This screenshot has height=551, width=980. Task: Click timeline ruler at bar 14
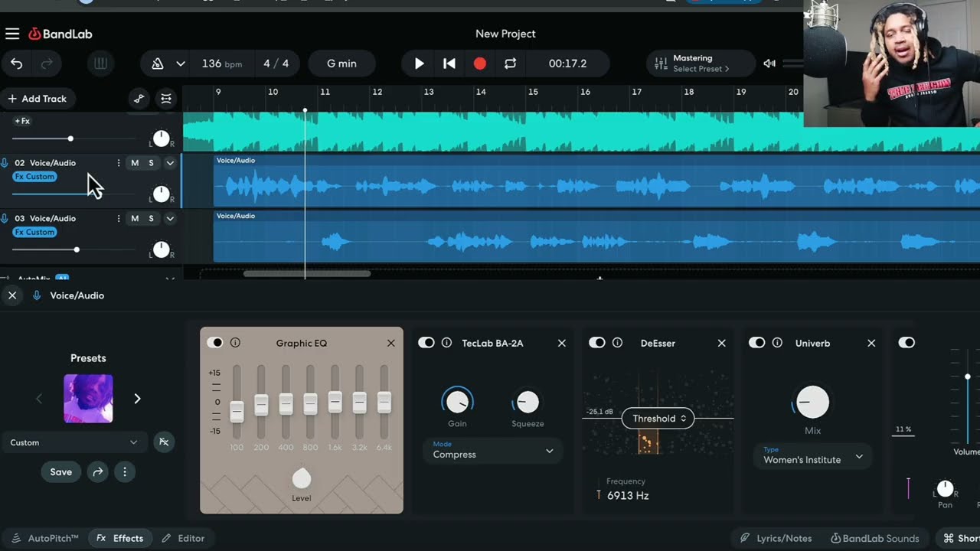click(x=481, y=92)
